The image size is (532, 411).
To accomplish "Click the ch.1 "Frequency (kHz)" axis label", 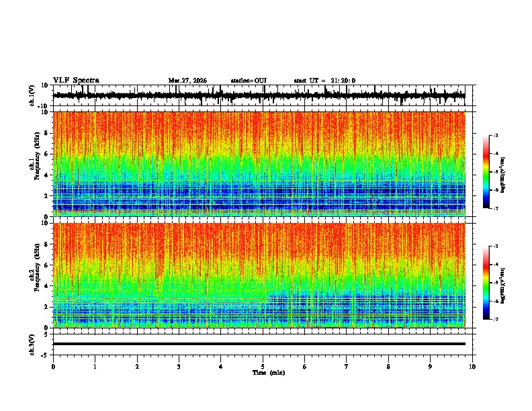I will click(x=37, y=156).
